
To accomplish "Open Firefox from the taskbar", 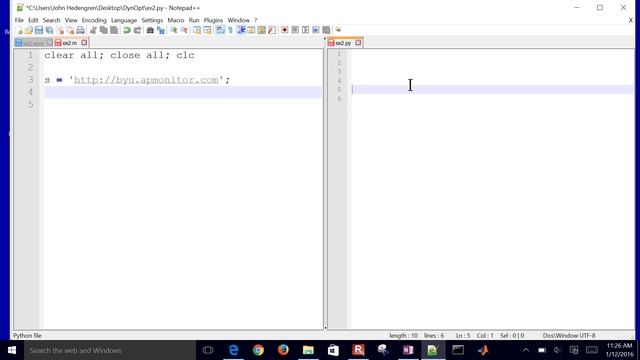I will [283, 350].
